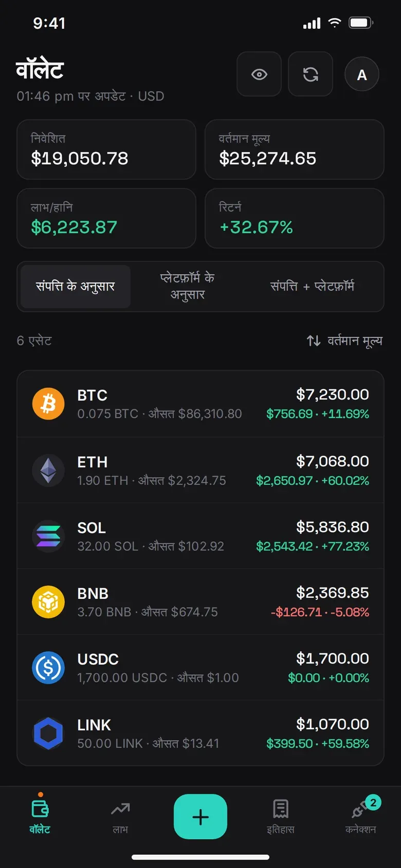Open the इतिहास tab in bottom bar
401x868 pixels.
[281, 817]
